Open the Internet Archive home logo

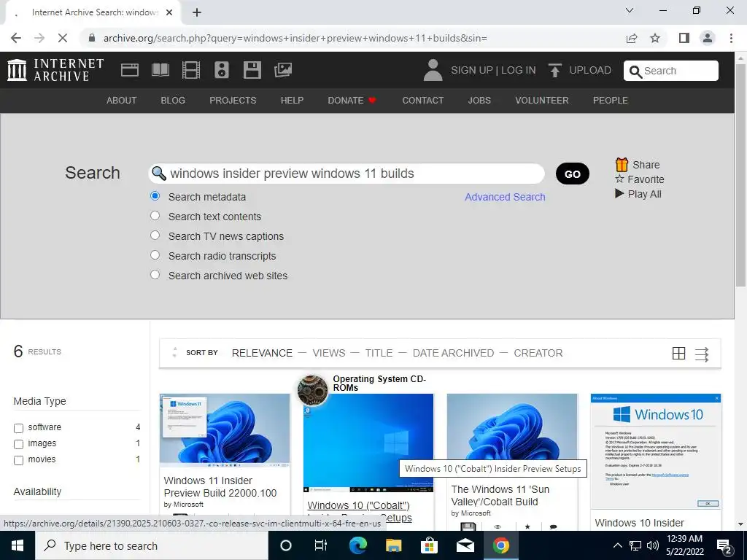(55, 70)
